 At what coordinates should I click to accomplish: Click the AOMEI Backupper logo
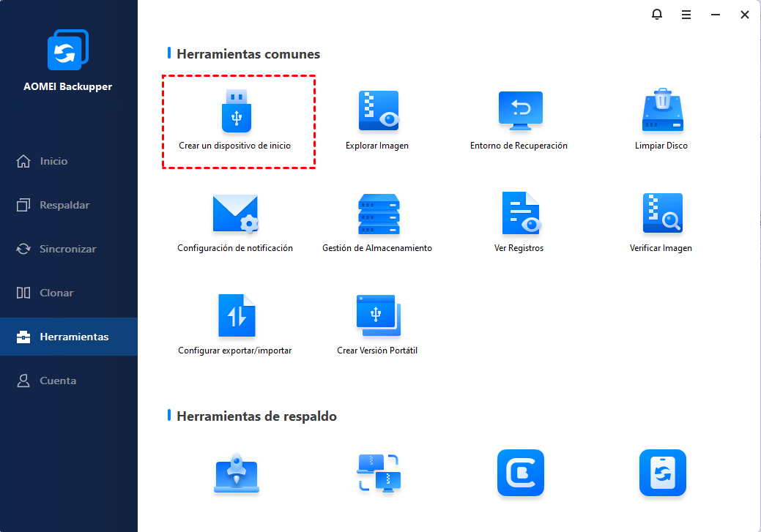tap(68, 50)
